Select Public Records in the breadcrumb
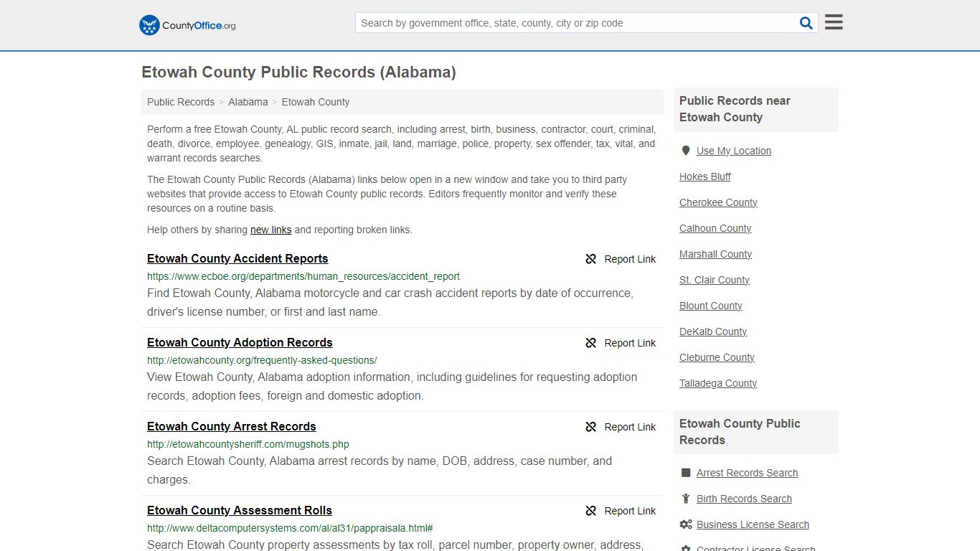Screen dimensions: 980x551 coord(180,102)
